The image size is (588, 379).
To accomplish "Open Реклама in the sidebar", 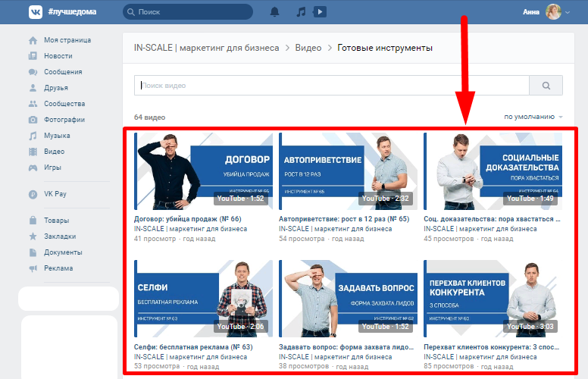I will 58,268.
